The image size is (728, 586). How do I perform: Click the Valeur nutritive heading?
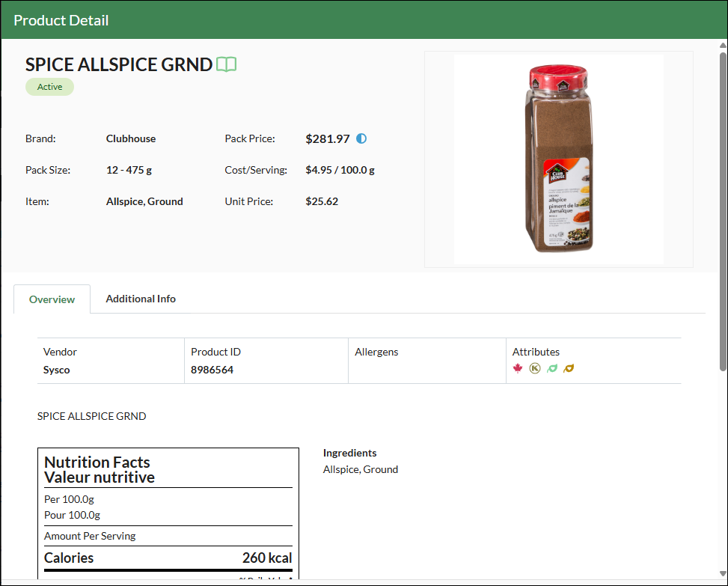click(100, 477)
